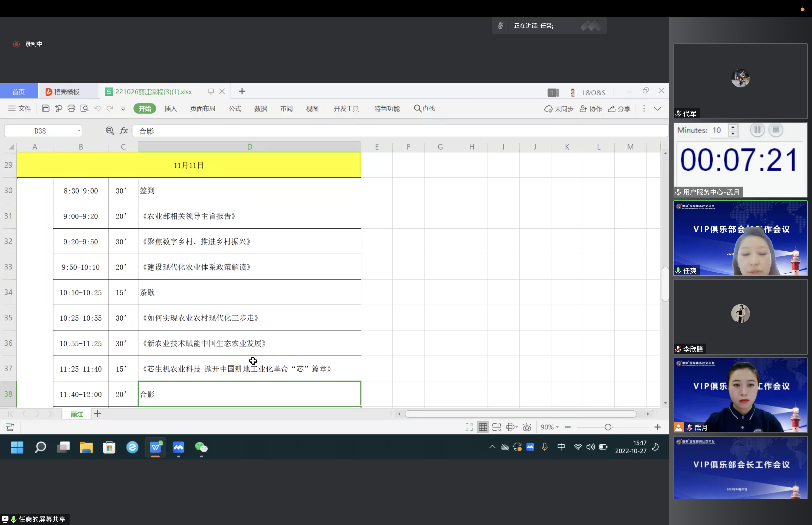The image size is (812, 525).
Task: Pause the countdown timer
Action: click(757, 130)
